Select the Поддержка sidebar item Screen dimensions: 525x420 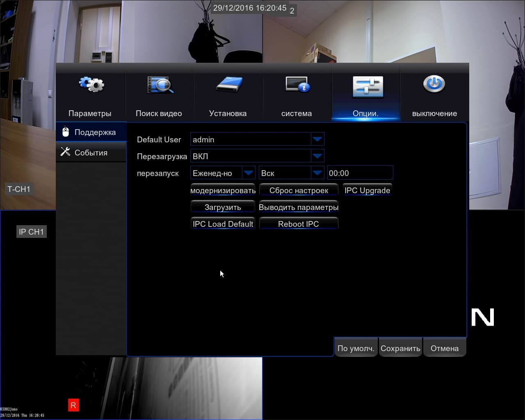[91, 132]
